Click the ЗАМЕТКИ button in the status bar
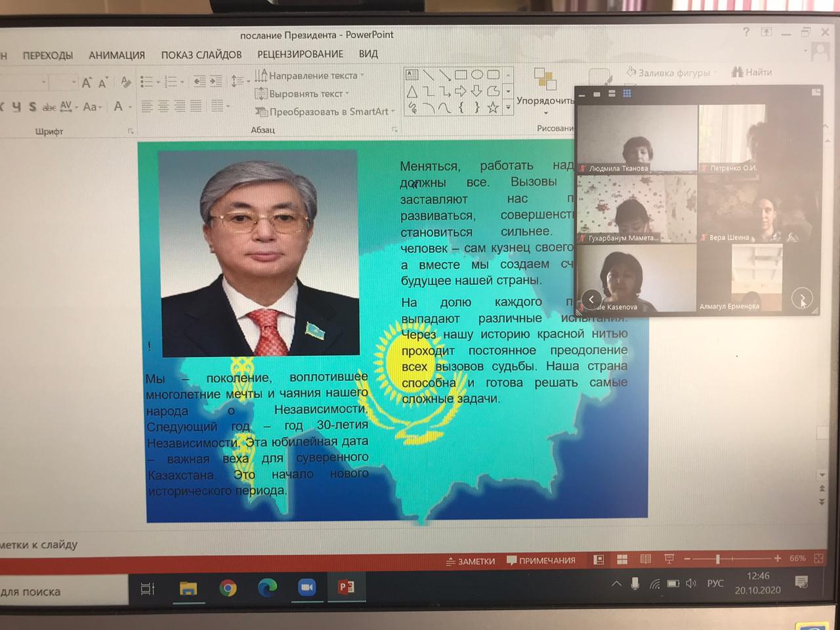Viewport: 840px width, 630px height. point(471,561)
